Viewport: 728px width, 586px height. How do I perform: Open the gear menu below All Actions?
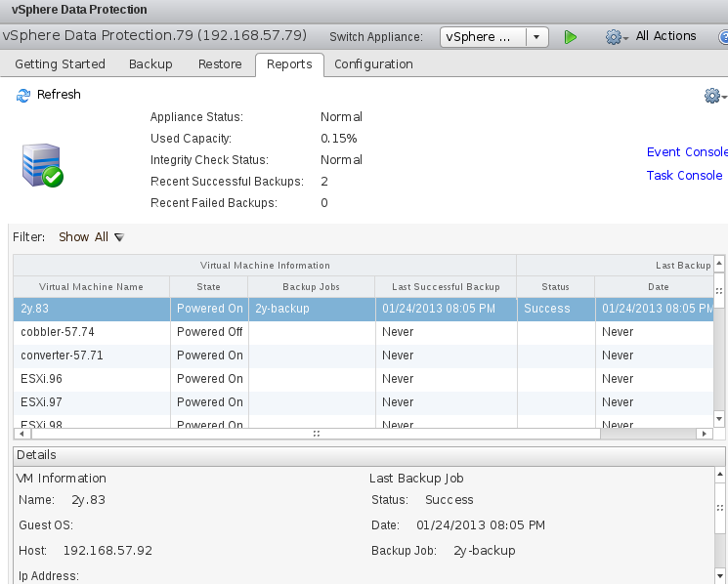[715, 96]
